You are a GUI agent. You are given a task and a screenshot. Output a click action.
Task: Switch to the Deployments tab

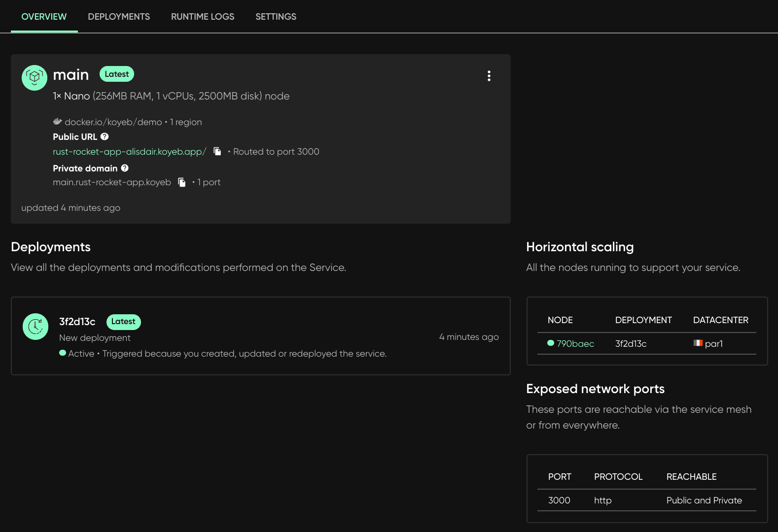[x=119, y=17]
